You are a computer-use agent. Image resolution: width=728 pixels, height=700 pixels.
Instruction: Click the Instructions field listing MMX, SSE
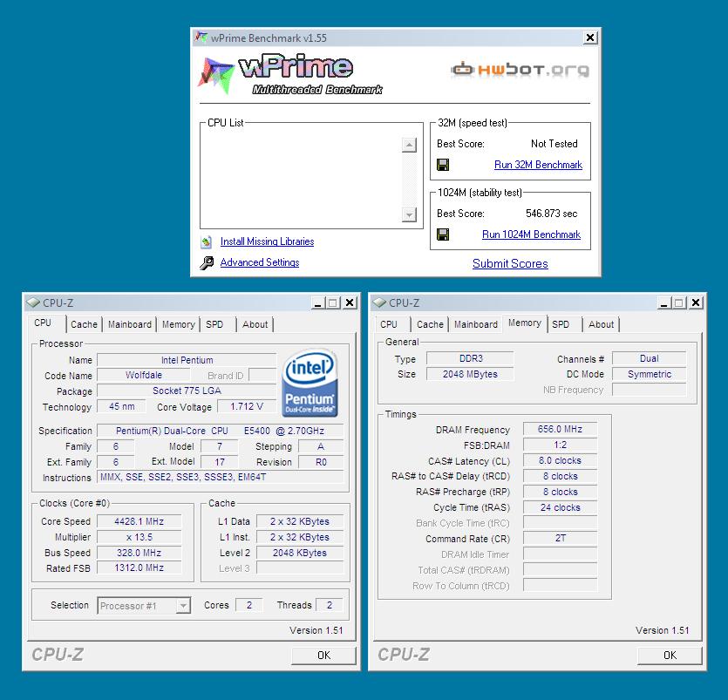point(220,477)
